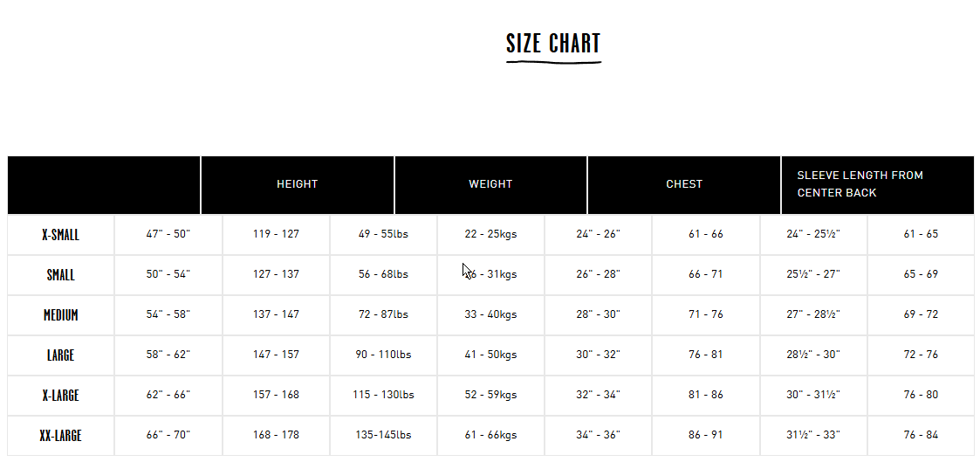
Task: Click the 168 - 178 height cell
Action: [276, 435]
